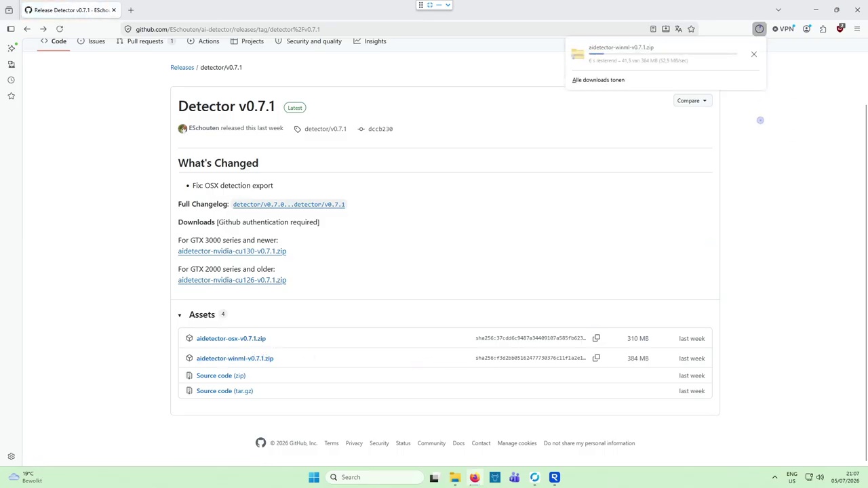Open the Extensions puzzle icon
The image size is (868, 488).
(823, 29)
